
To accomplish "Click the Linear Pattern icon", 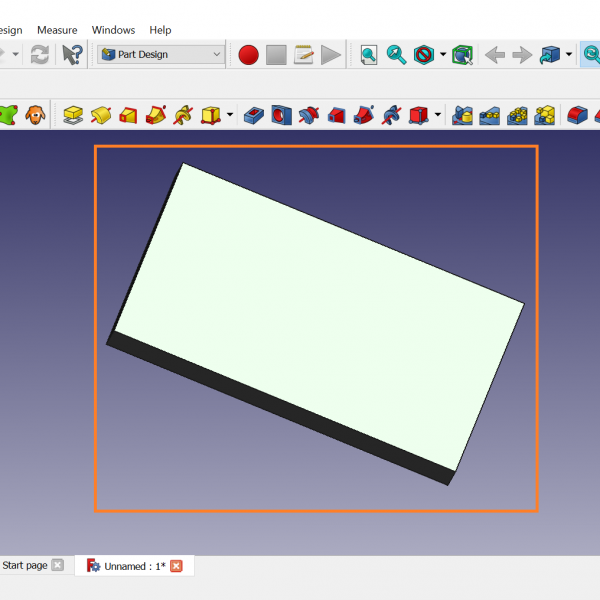I will point(489,115).
